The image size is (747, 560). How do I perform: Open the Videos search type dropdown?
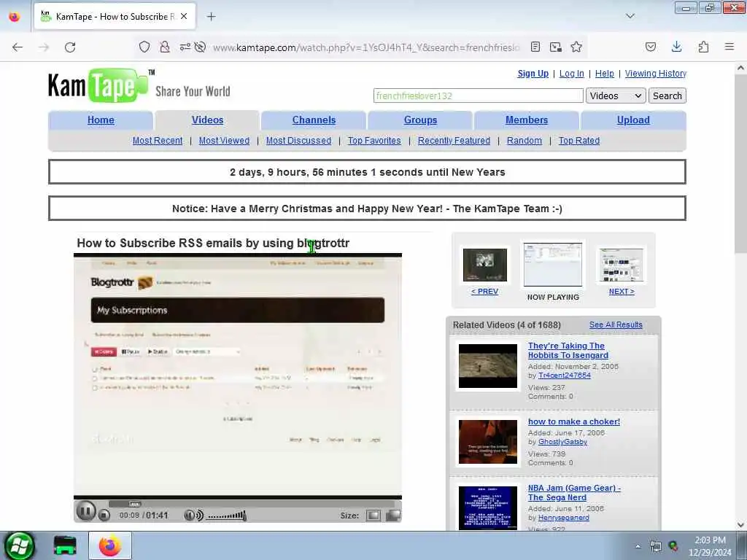click(616, 96)
